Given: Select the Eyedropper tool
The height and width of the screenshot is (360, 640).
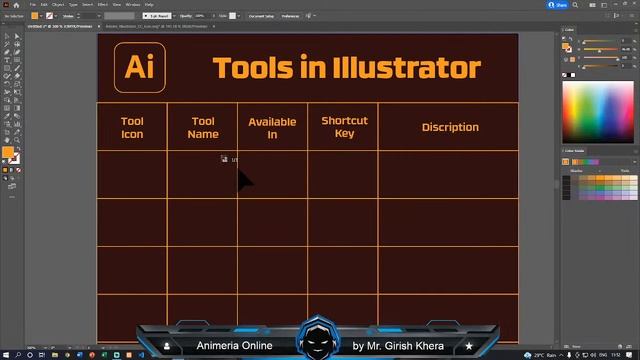Looking at the screenshot, I should point(7,116).
